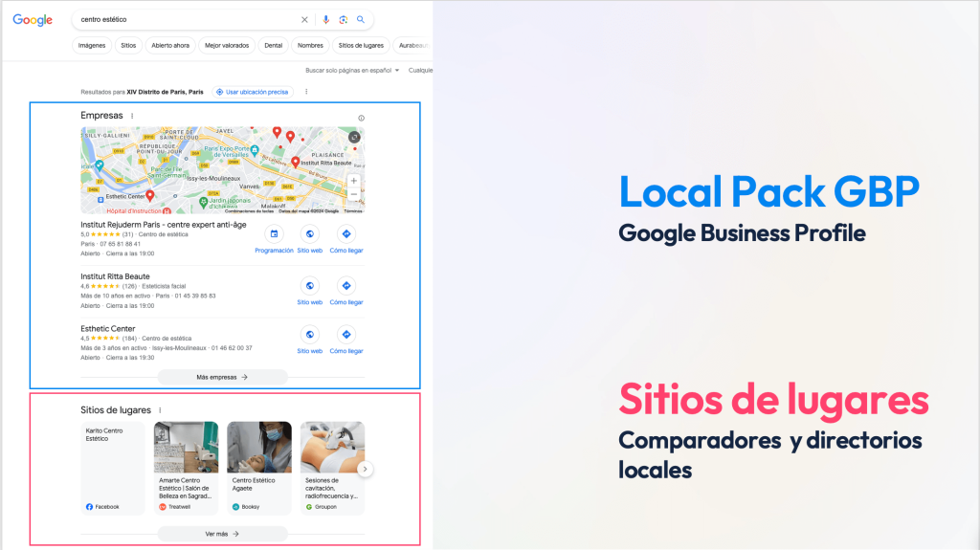Select the Mejor valorados filter chip
The width and height of the screenshot is (980, 550).
[227, 45]
